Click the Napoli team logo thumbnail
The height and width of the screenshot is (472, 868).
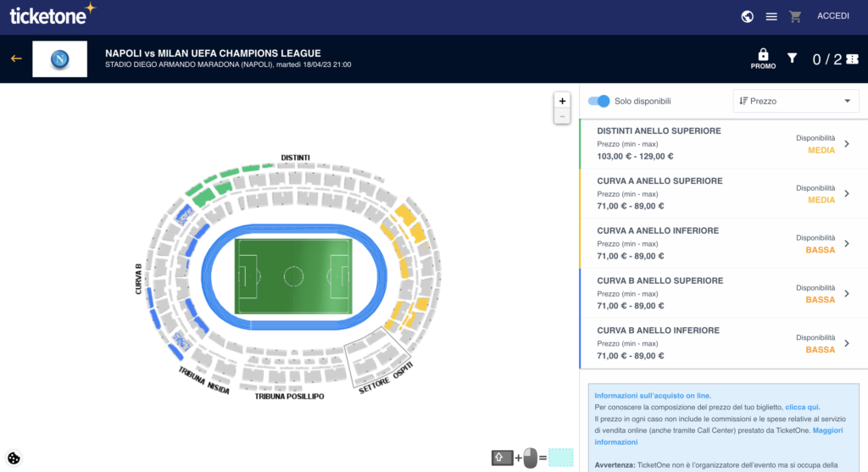[60, 58]
